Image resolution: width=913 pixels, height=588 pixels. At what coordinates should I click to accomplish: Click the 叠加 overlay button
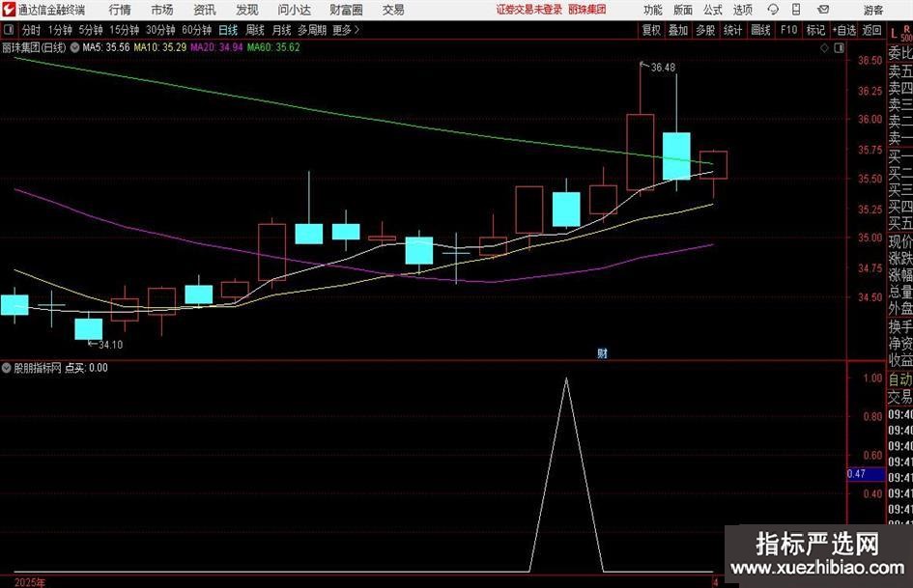[x=678, y=30]
